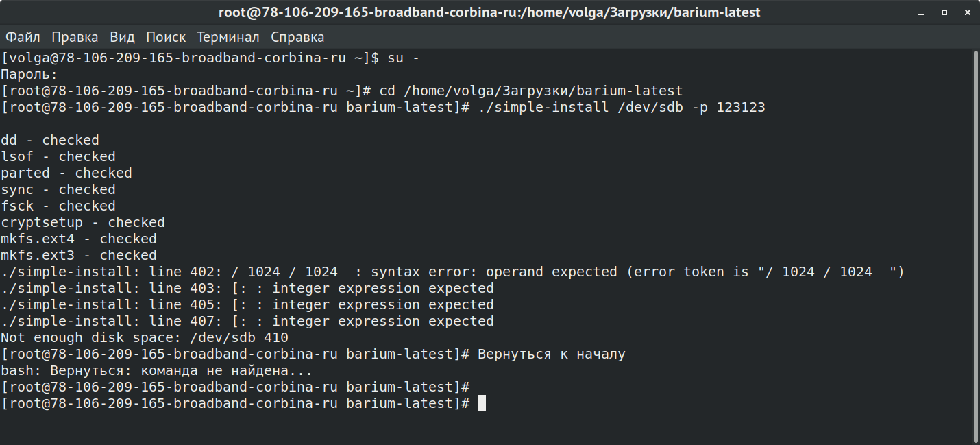Click the blinking cursor block at the prompt
This screenshot has height=445, width=980.
point(482,404)
